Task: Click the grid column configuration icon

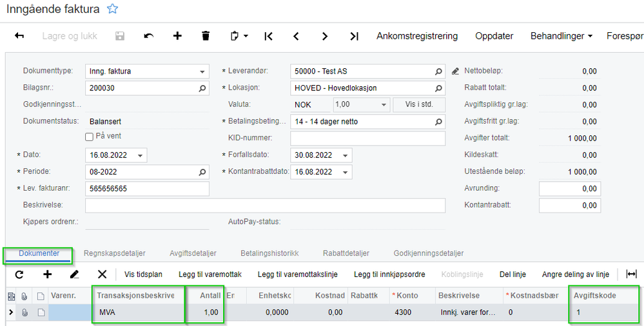Action: click(x=11, y=296)
